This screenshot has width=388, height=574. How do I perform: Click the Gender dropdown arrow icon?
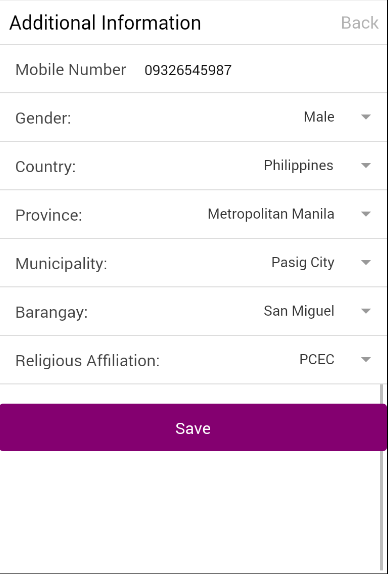click(366, 117)
